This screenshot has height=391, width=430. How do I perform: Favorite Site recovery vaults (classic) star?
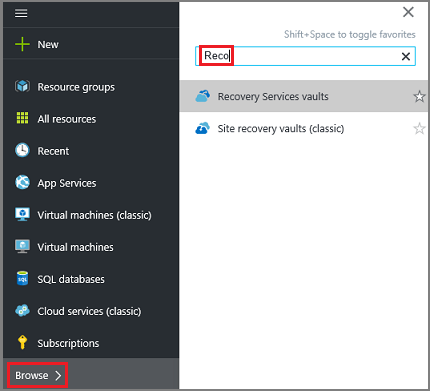[x=419, y=128]
